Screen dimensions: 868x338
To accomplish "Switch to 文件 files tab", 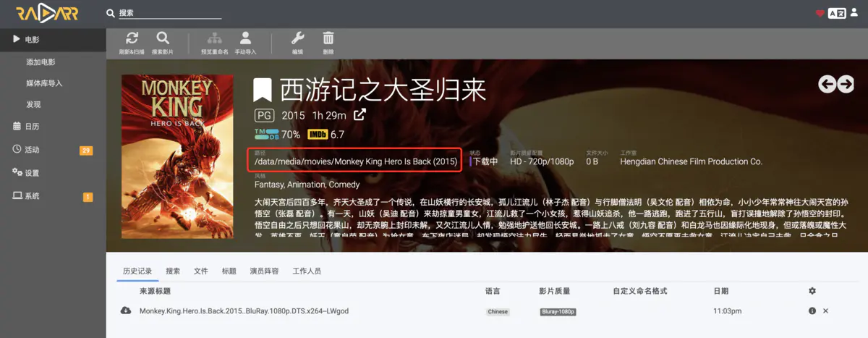I will (x=201, y=271).
